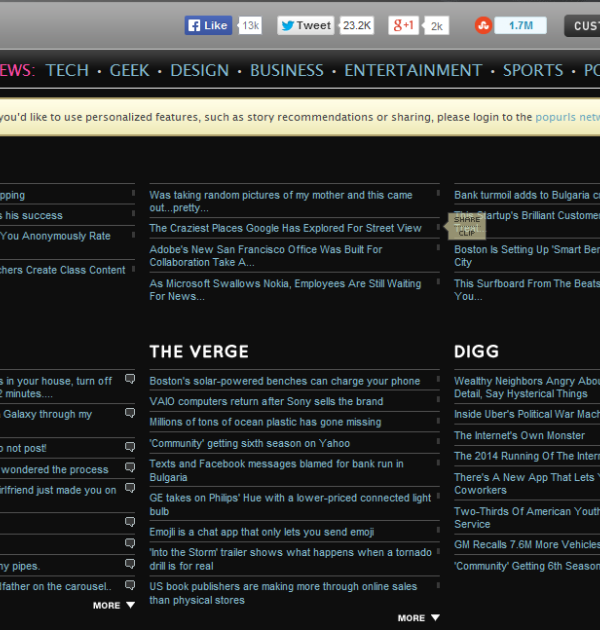
Task: Open 'Boston Is Setting Up Smart' story
Action: (527, 256)
